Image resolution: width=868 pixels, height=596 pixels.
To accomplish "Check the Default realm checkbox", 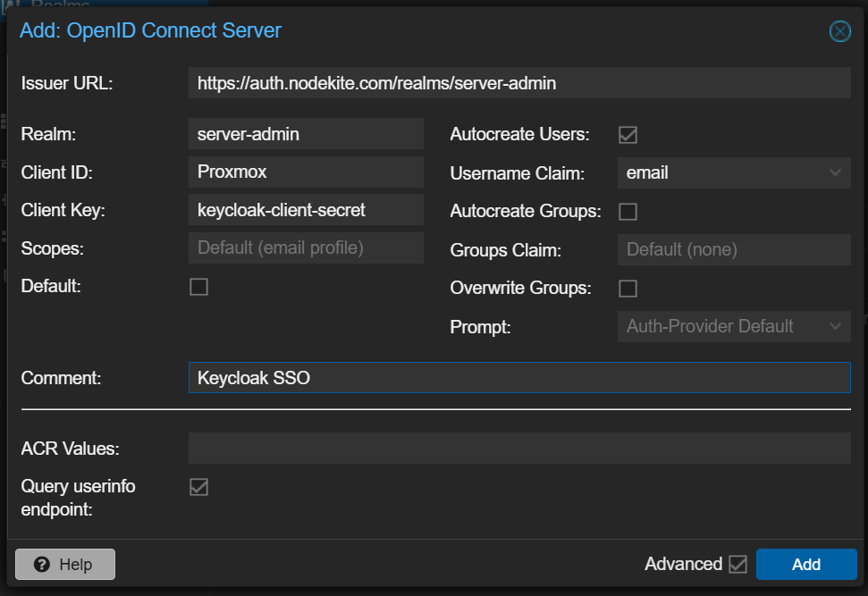I will coord(198,287).
